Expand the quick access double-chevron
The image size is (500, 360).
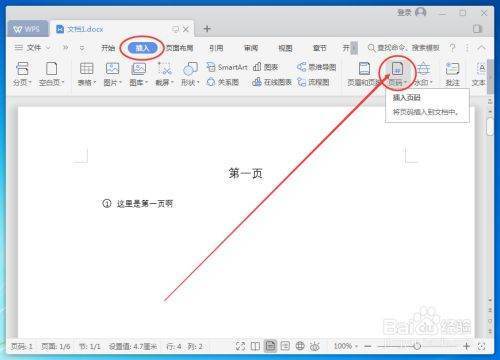click(x=65, y=48)
